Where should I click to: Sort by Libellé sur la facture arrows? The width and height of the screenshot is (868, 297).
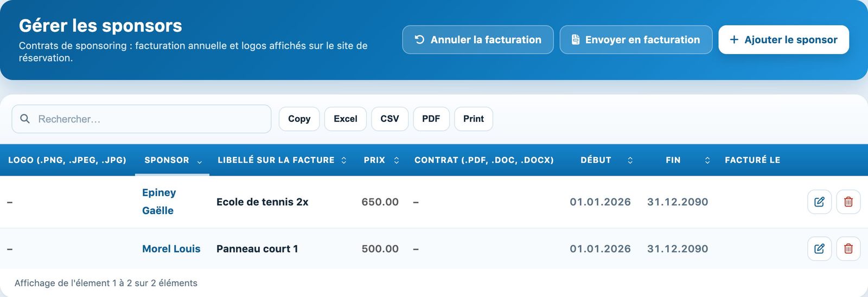click(344, 160)
